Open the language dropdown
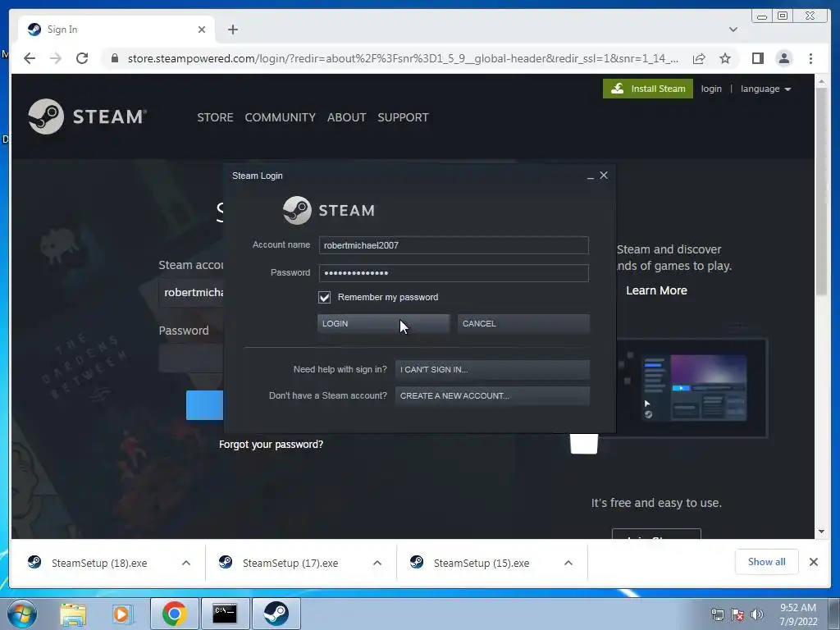The width and height of the screenshot is (840, 630). (765, 89)
